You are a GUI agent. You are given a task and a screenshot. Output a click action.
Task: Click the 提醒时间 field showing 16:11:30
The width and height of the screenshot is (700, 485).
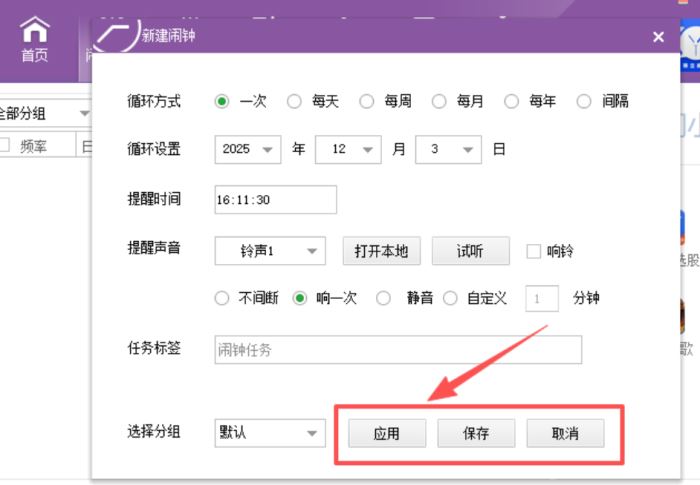pyautogui.click(x=275, y=200)
